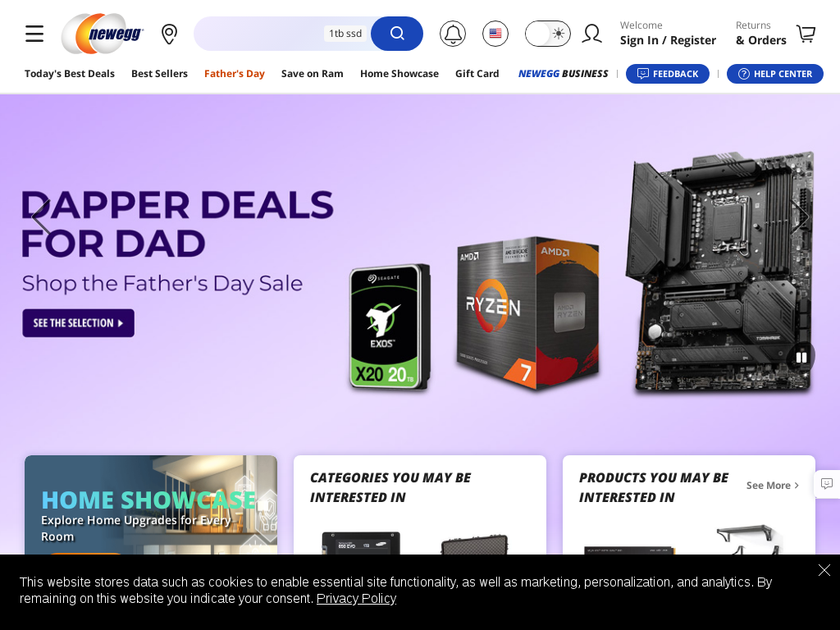This screenshot has width=840, height=630.
Task: Click the user account profile icon
Action: 592,34
